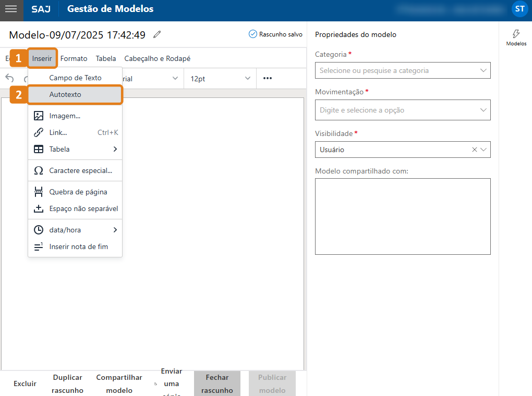Open the Modelos lightning panel

point(516,38)
